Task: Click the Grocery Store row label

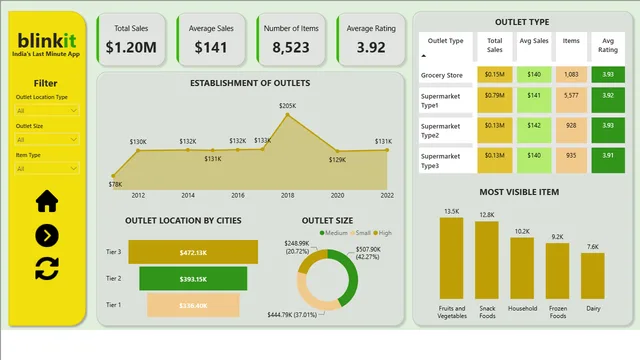Action: click(442, 75)
